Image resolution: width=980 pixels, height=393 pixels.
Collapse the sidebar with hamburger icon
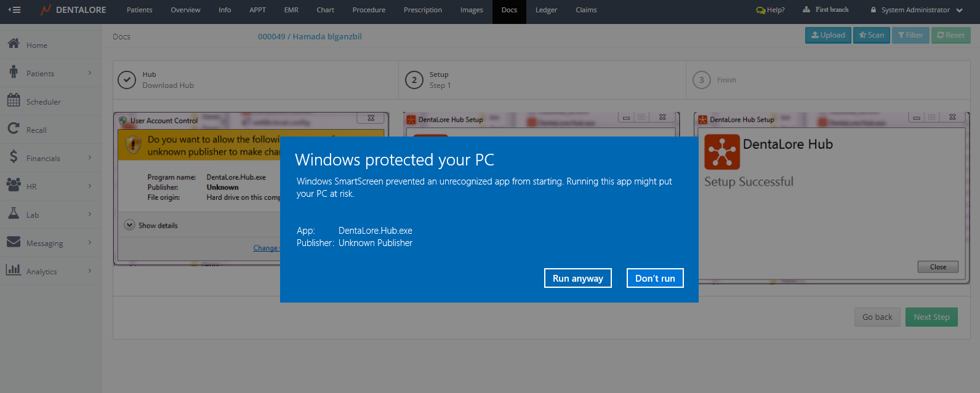[14, 10]
